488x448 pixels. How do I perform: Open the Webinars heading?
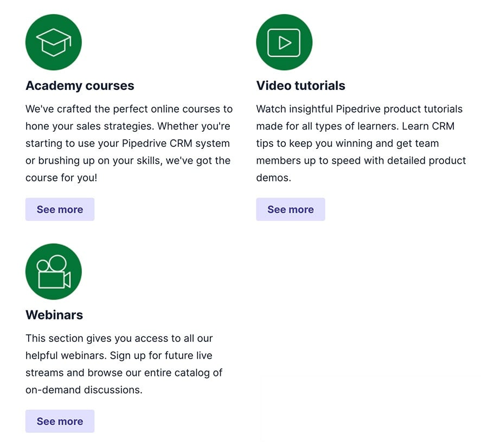(x=54, y=315)
